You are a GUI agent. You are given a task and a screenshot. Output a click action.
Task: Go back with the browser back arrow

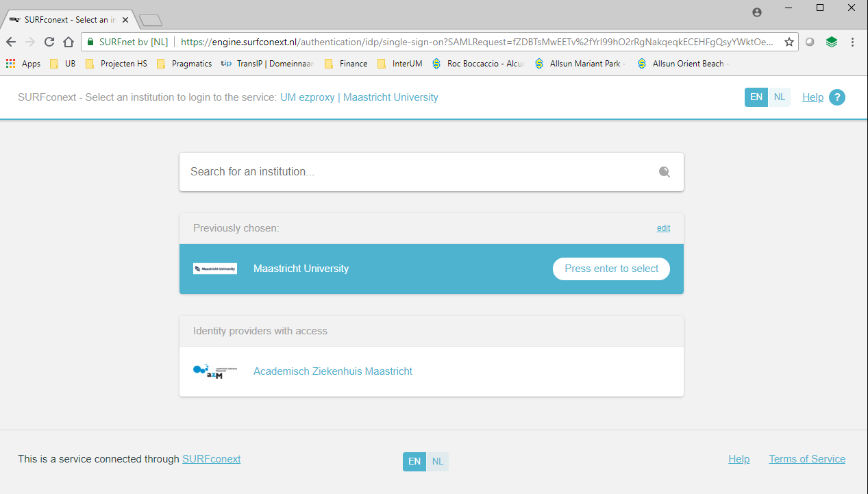coord(11,42)
